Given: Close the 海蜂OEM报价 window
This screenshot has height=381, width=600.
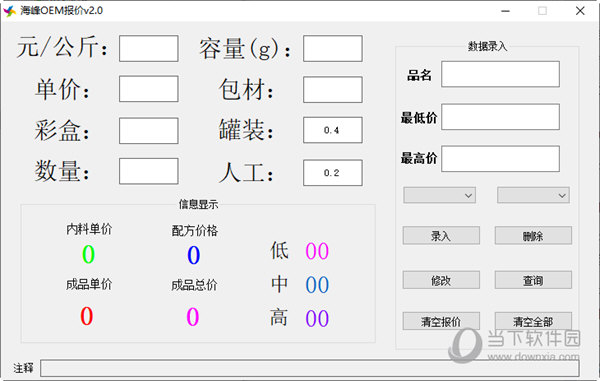Looking at the screenshot, I should (x=580, y=11).
